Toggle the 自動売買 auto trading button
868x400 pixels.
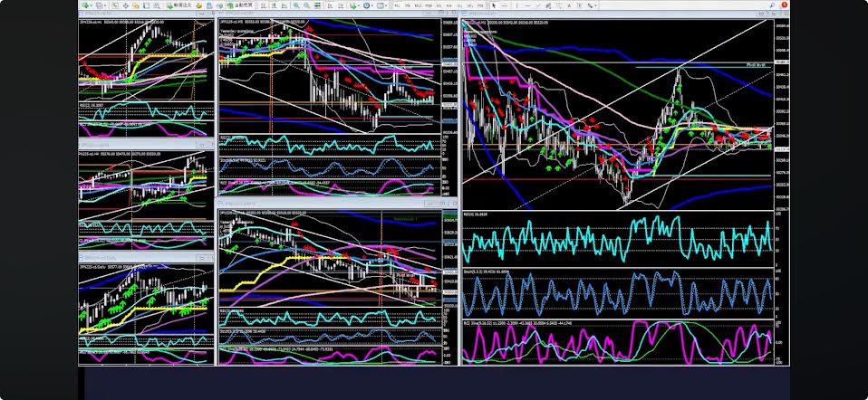pos(242,5)
